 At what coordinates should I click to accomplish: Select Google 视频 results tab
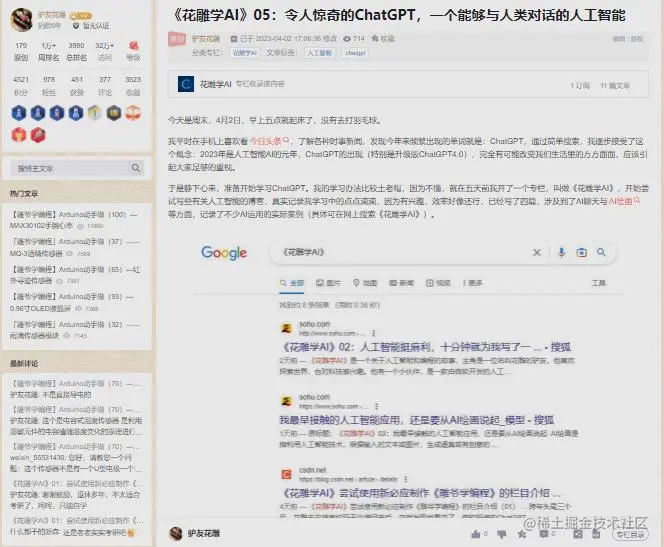click(x=438, y=283)
